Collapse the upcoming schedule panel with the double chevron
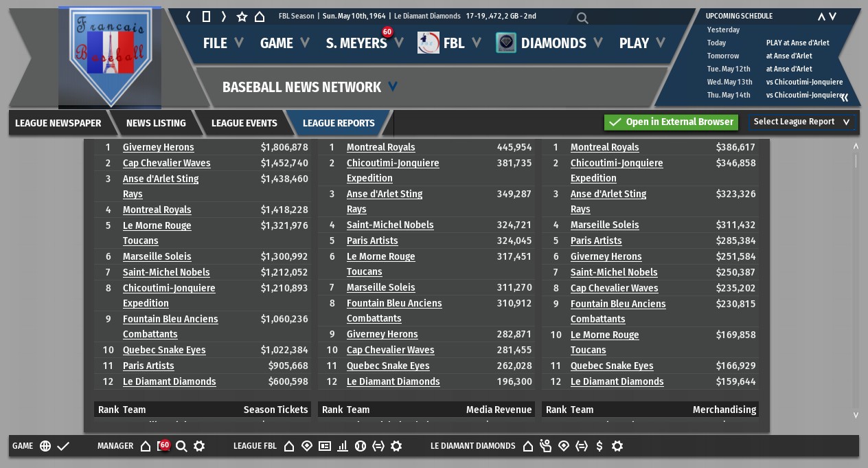 tap(845, 97)
